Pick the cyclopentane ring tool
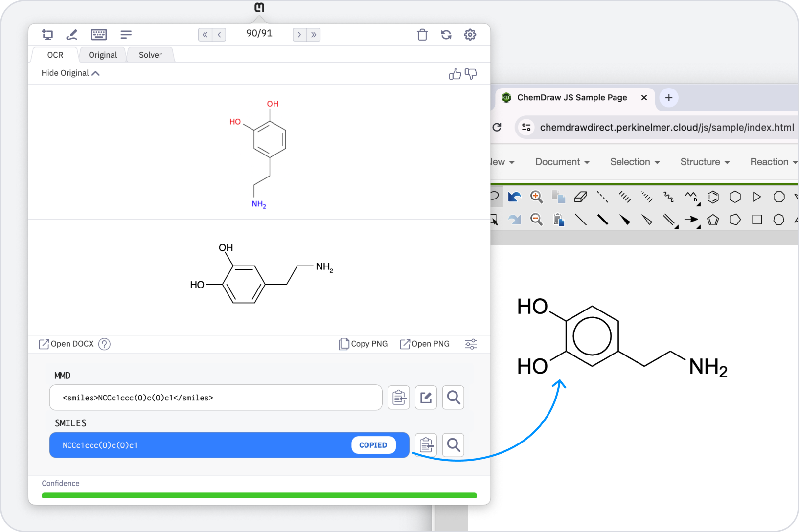The height and width of the screenshot is (532, 799). [735, 220]
